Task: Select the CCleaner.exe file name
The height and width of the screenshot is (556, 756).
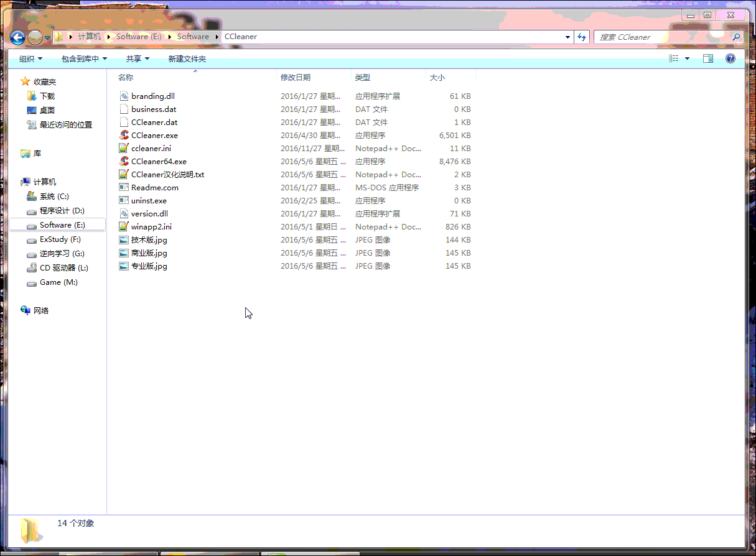Action: tap(154, 135)
